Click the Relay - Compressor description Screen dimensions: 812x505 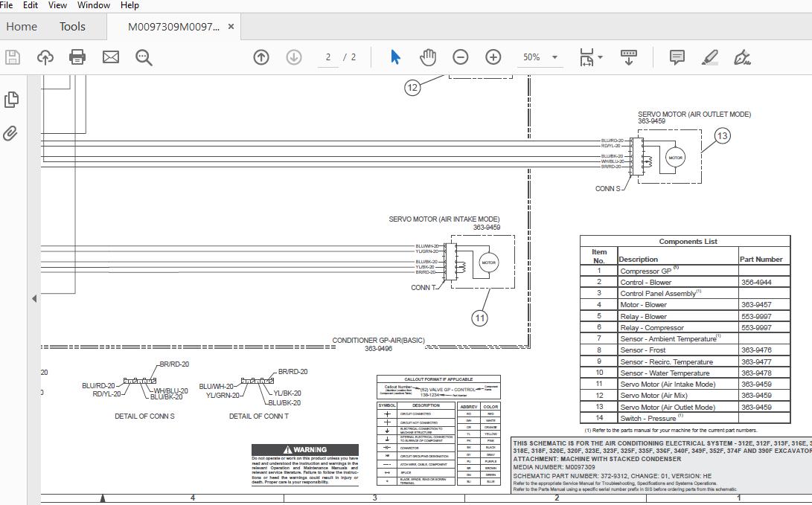(x=652, y=327)
